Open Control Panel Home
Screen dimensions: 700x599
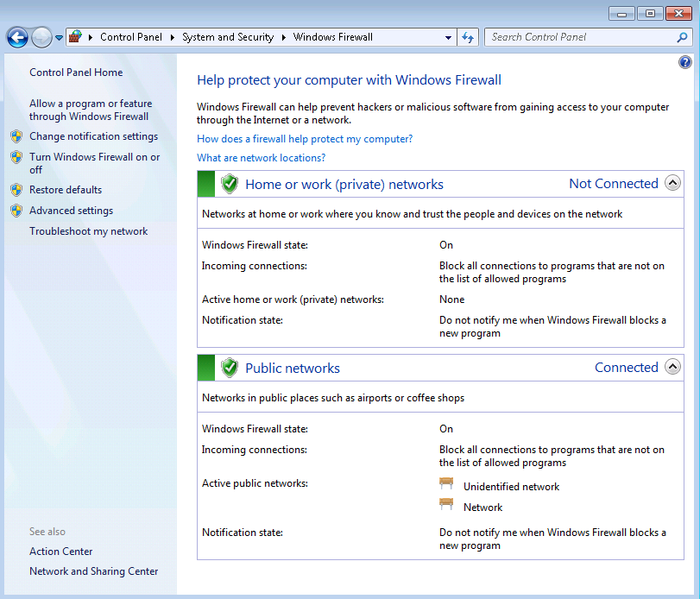coord(76,73)
